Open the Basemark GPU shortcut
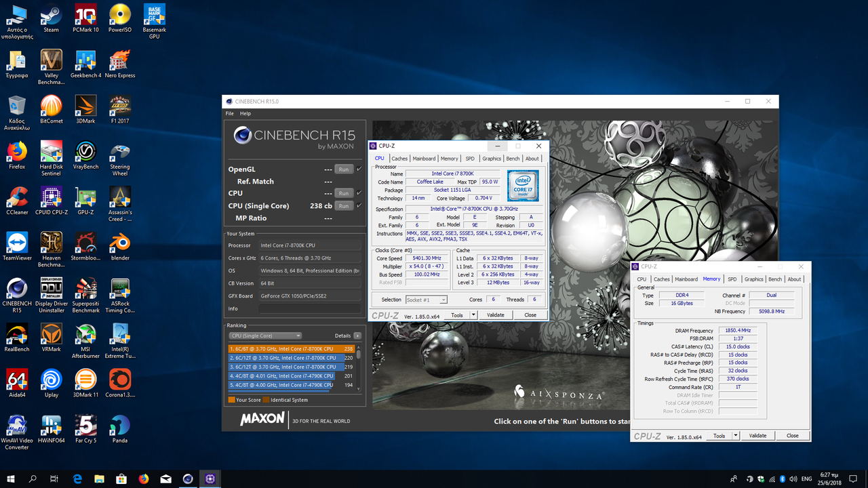868x488 pixels. coord(155,22)
